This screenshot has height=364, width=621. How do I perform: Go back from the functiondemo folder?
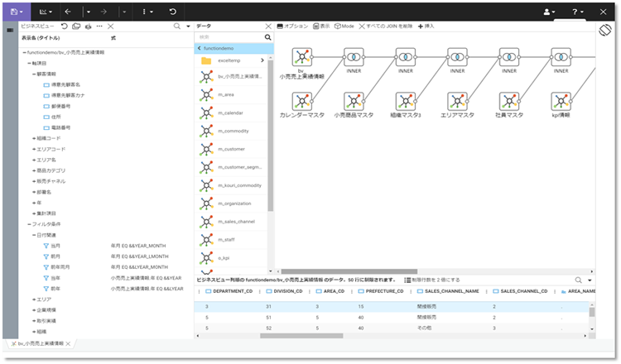pos(200,48)
